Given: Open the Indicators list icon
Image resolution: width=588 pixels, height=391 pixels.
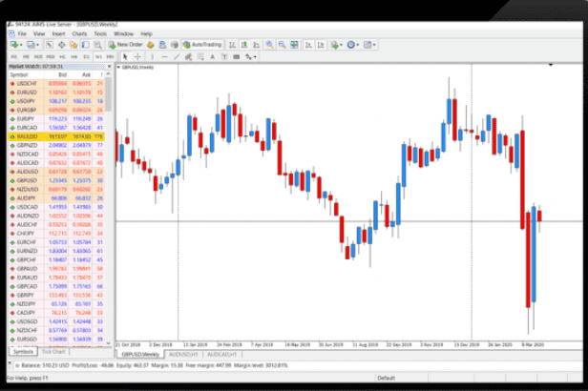Looking at the screenshot, I should click(334, 45).
